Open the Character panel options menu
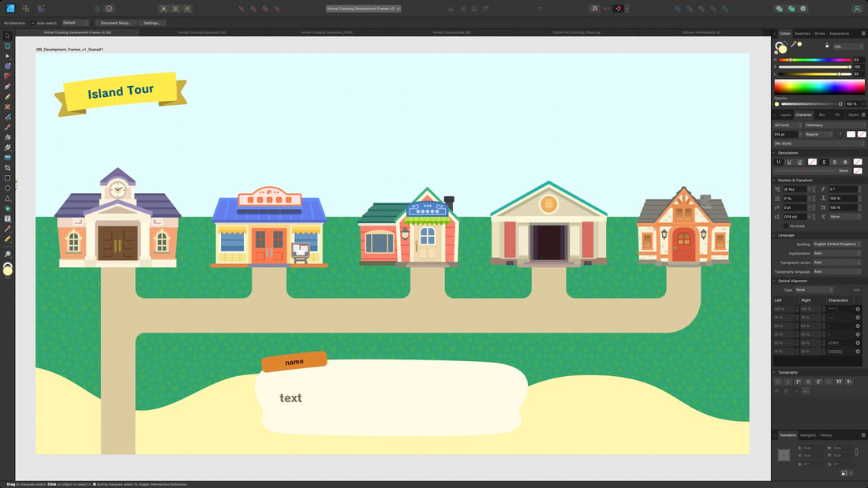 click(x=863, y=114)
